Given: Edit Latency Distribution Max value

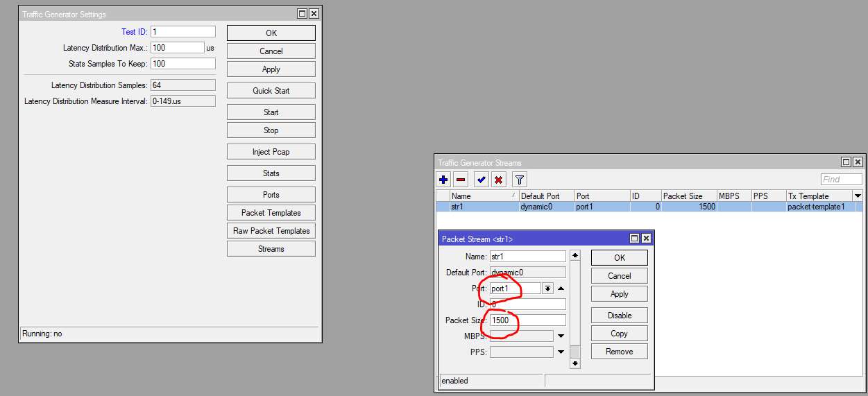Looking at the screenshot, I should click(178, 48).
